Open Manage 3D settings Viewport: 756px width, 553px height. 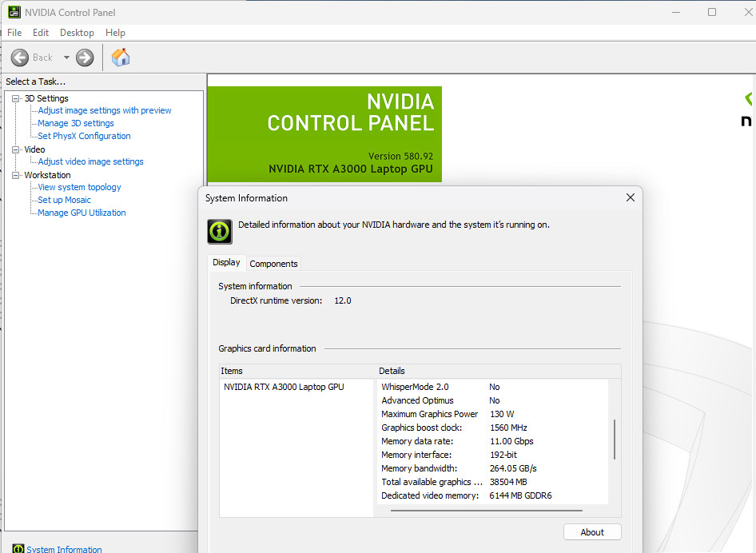[76, 123]
